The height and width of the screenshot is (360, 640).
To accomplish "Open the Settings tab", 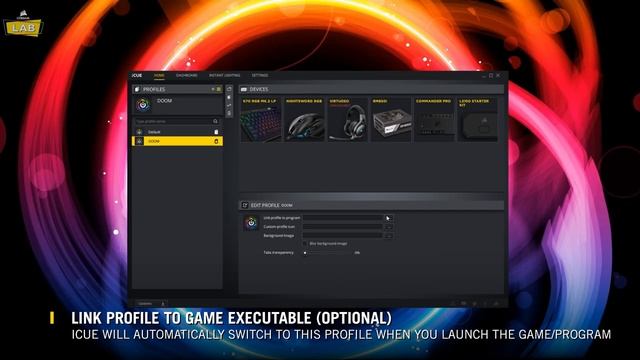I will (260, 76).
